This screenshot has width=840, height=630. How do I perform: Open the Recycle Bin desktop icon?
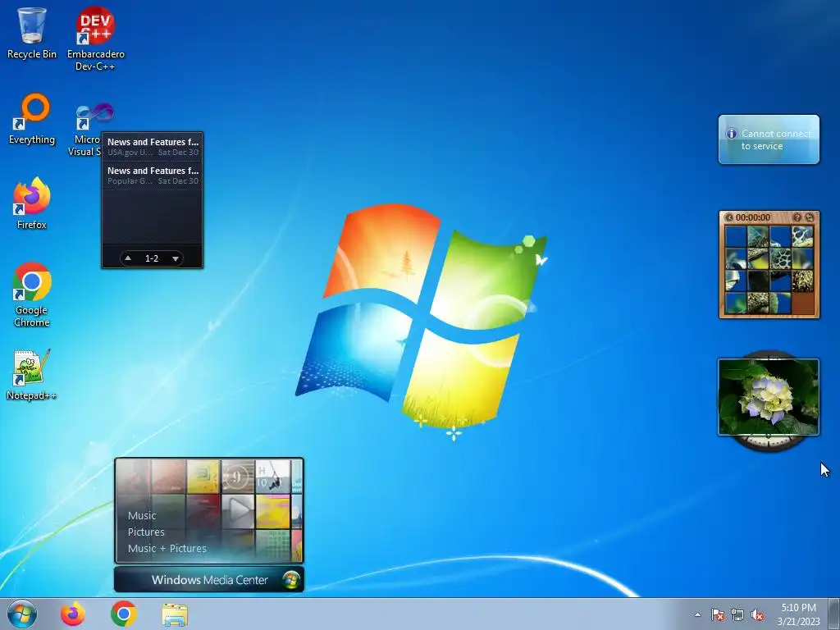coord(32,33)
